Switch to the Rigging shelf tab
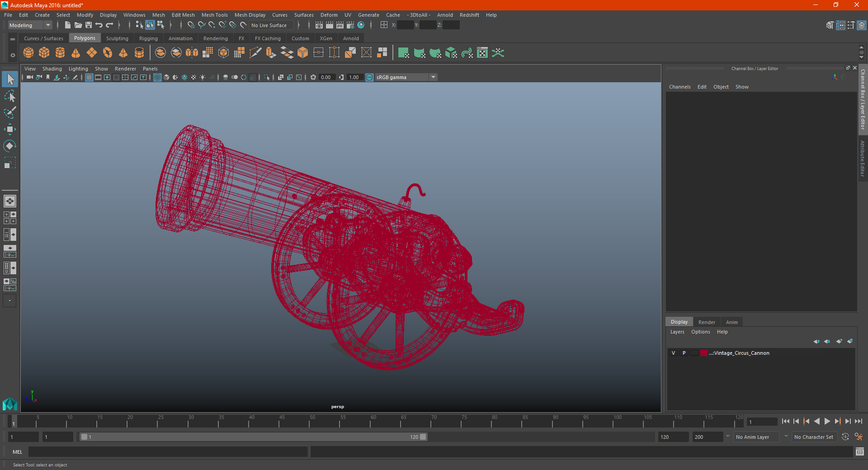 [148, 38]
